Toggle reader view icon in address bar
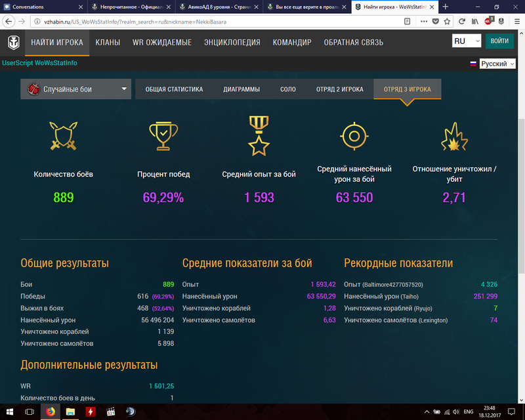The image size is (525, 420). click(x=407, y=22)
